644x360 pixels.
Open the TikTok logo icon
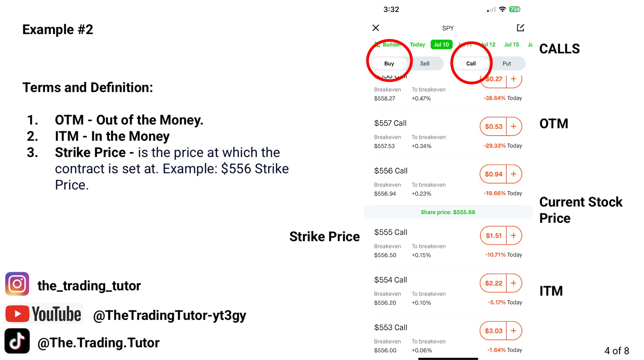coord(17,341)
